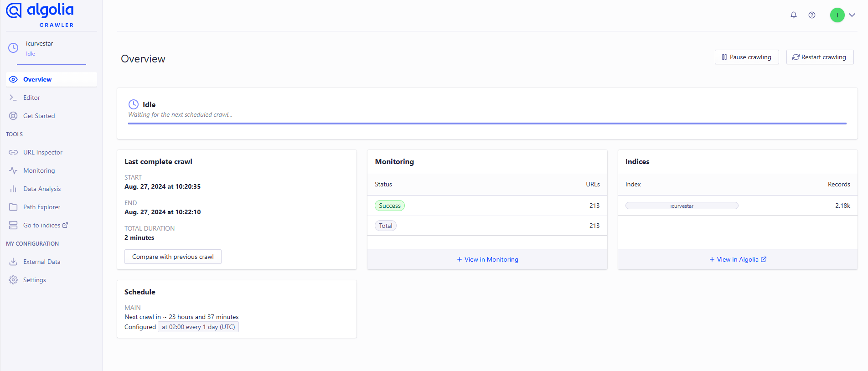Click the Algolia Crawler logo
The width and height of the screenshot is (868, 371).
pos(40,15)
